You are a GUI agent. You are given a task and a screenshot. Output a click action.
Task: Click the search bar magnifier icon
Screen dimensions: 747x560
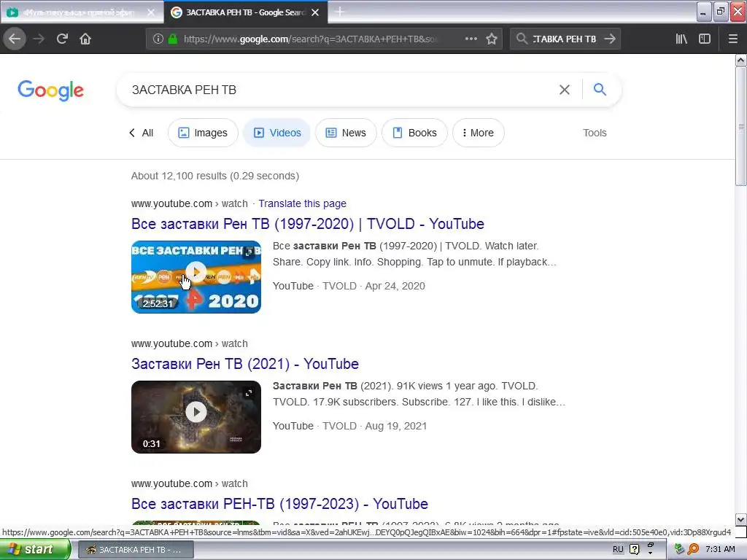(522, 39)
